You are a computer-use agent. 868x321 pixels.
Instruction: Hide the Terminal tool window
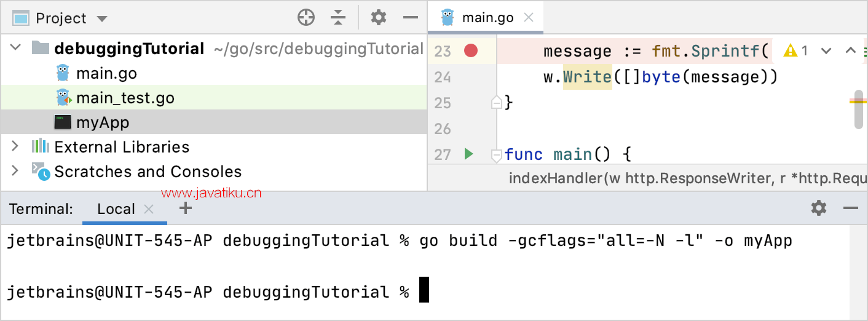coord(851,208)
